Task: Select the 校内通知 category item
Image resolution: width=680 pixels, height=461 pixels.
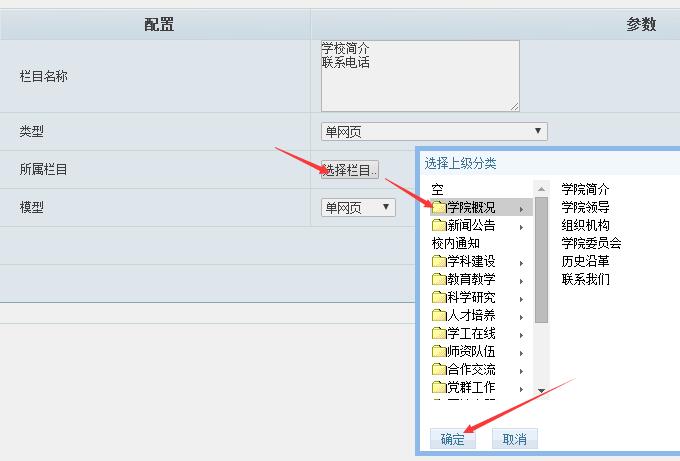Action: click(x=456, y=243)
